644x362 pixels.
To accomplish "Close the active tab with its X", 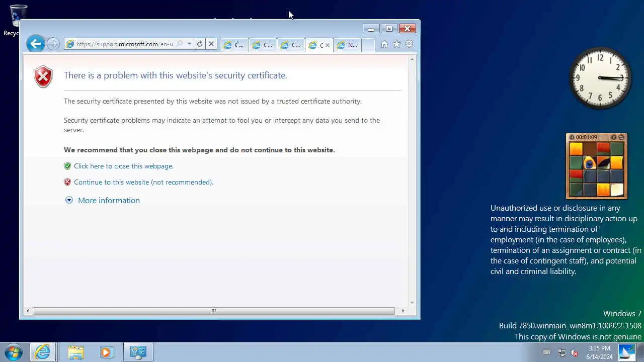I will coord(328,45).
